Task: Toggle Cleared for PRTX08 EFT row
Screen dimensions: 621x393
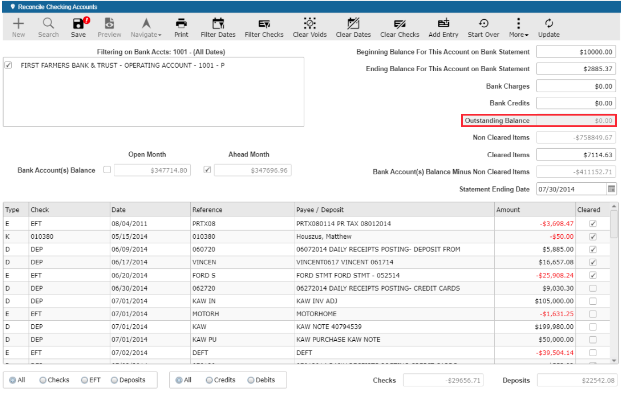Action: (593, 223)
